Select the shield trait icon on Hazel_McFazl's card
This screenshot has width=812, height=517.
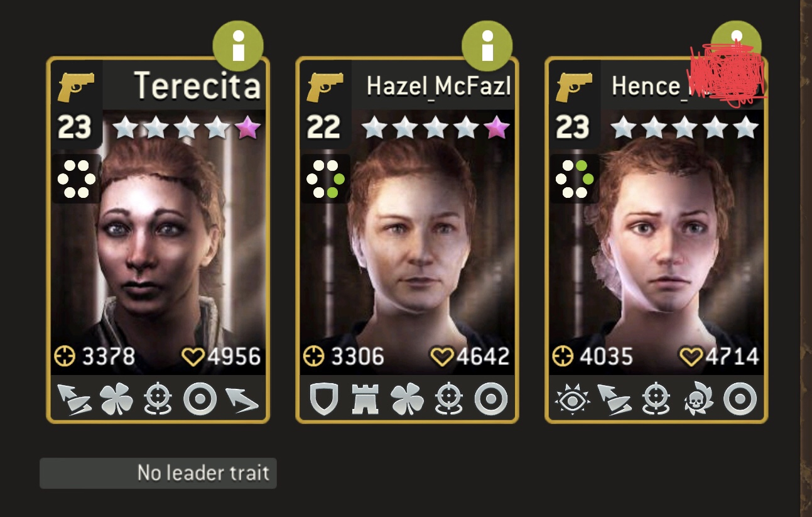tap(325, 399)
